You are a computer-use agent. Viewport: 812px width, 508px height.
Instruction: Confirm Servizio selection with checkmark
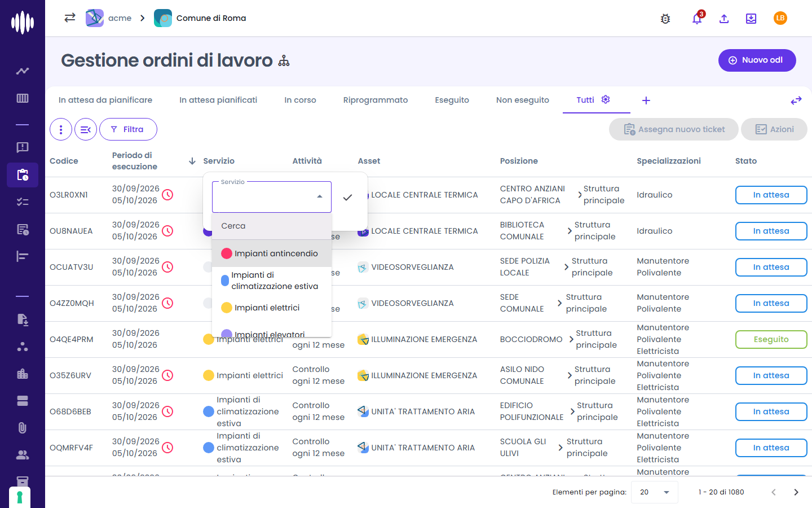coord(348,197)
